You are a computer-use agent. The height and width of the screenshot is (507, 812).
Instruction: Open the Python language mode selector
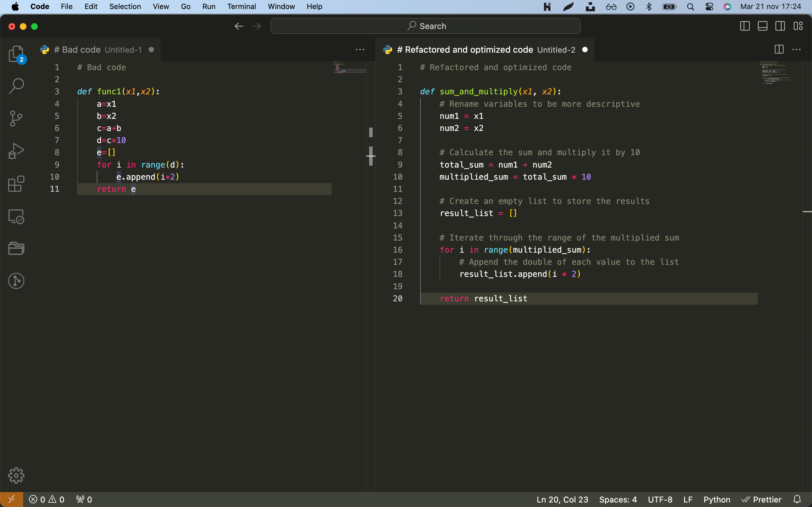click(716, 499)
